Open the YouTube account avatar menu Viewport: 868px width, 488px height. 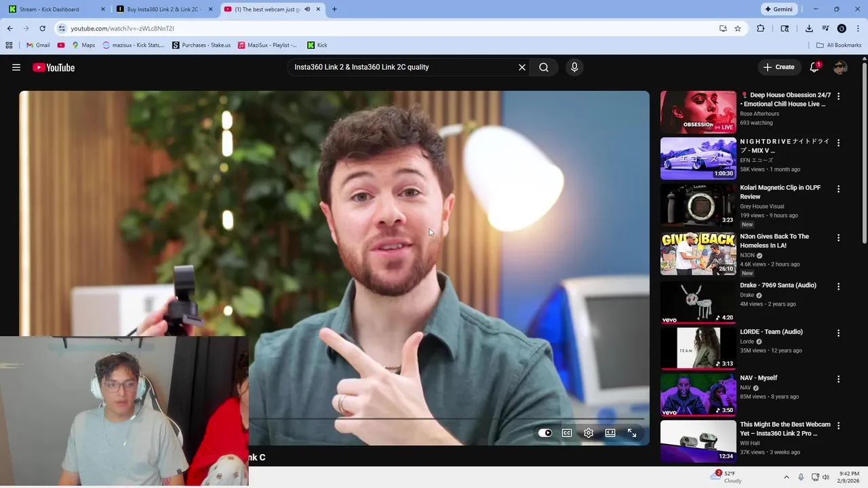click(840, 67)
